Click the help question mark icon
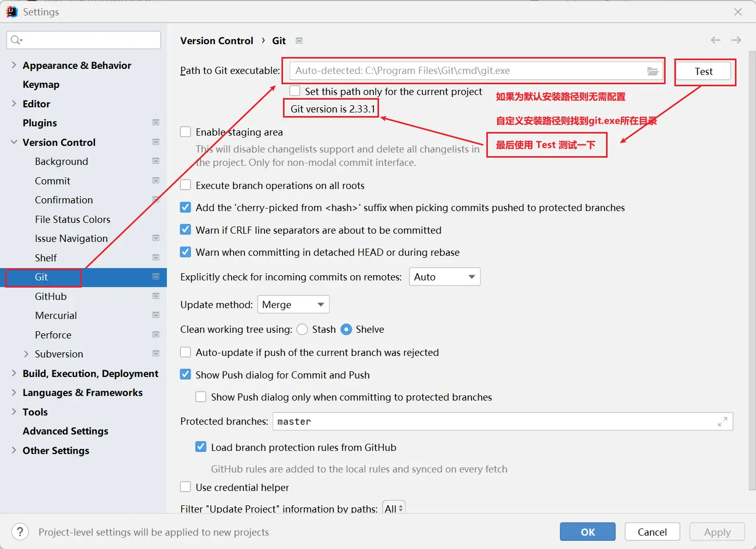Screen dimensions: 756x549 click(x=20, y=532)
